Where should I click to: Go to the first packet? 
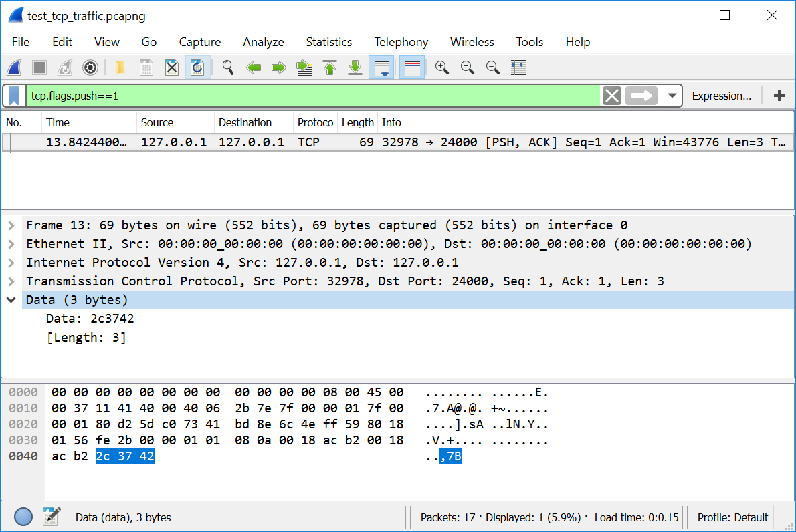(x=330, y=68)
